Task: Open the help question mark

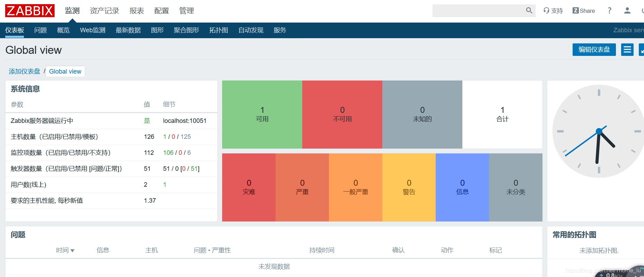Action: [x=609, y=10]
